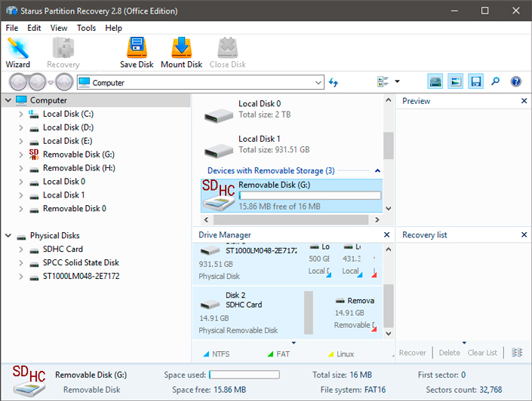
Task: Launch the recovery Wizard tool
Action: pyautogui.click(x=18, y=53)
